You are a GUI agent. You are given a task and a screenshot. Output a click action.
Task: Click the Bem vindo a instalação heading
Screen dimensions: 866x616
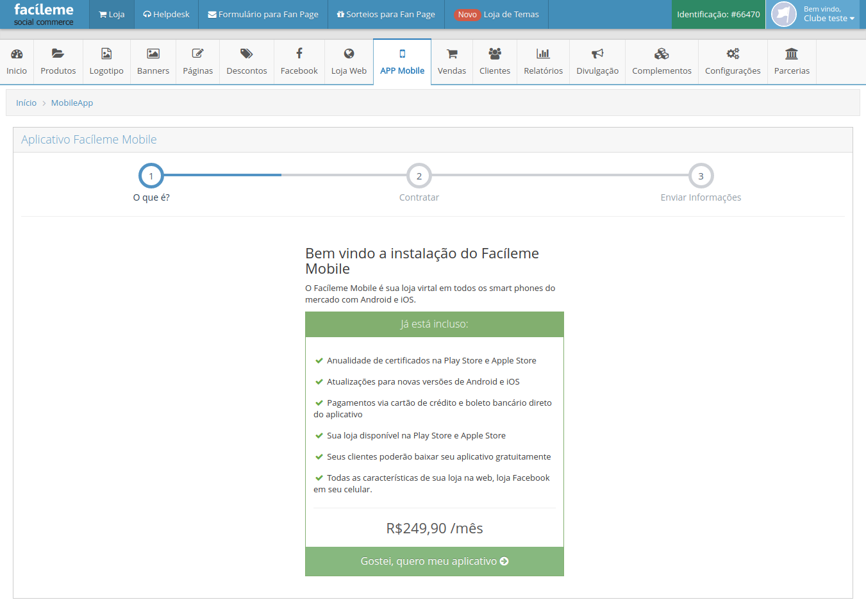coord(422,261)
